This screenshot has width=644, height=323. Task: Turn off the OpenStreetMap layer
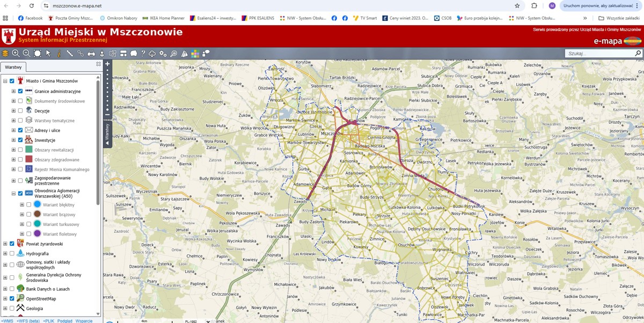[x=12, y=299]
